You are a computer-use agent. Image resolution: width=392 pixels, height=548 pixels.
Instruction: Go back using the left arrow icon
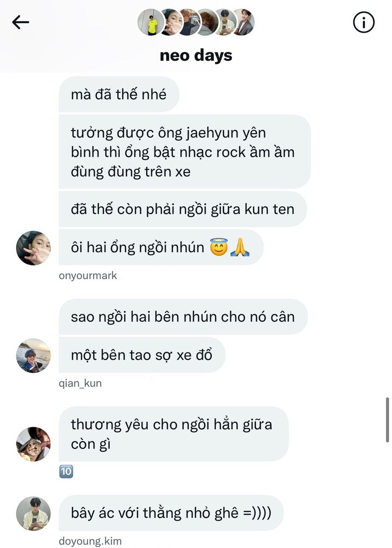[21, 22]
